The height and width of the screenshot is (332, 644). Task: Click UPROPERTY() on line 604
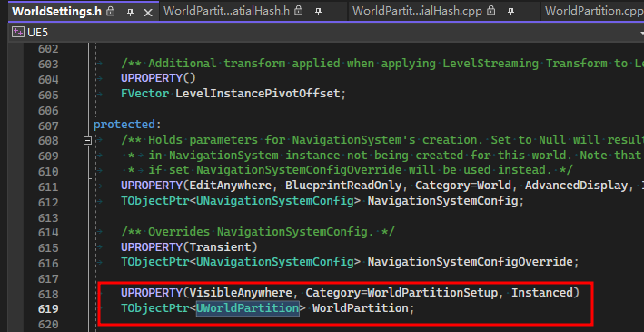coord(158,78)
